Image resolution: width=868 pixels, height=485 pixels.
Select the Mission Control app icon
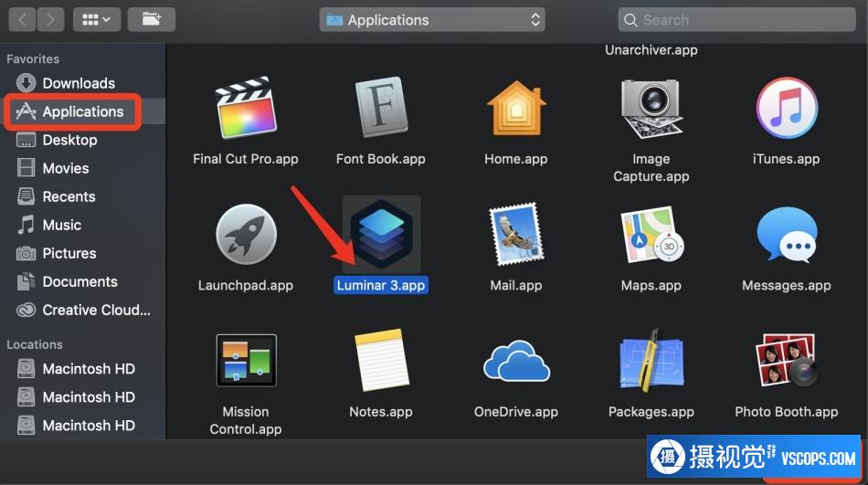[246, 361]
